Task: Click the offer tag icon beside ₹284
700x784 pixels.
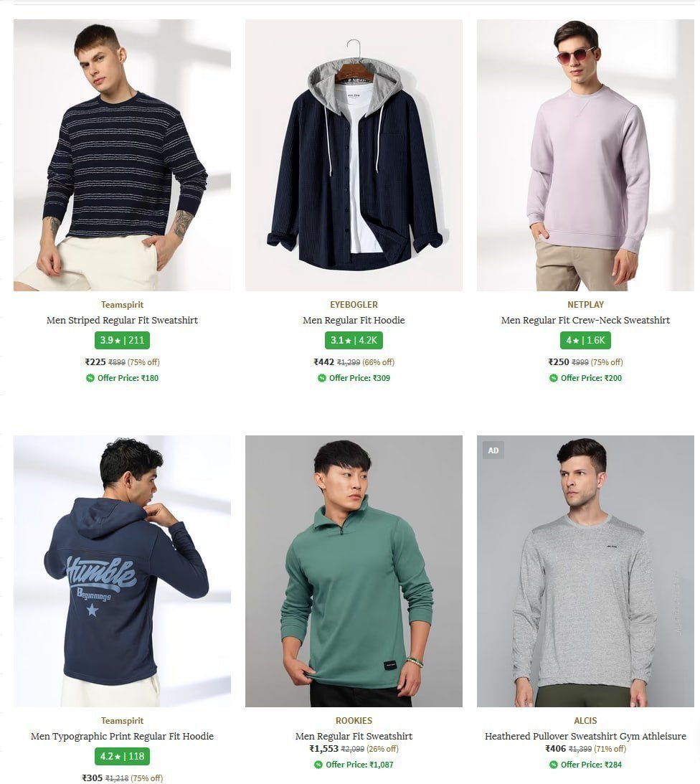Action: pyautogui.click(x=554, y=765)
